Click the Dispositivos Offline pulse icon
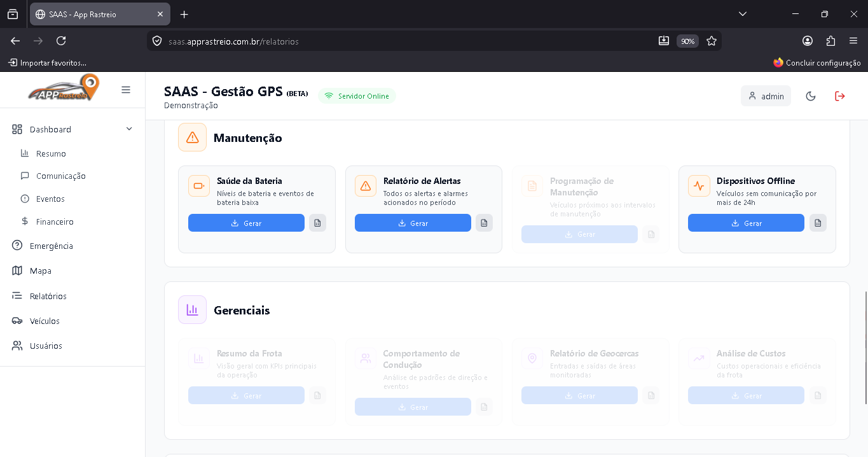Image resolution: width=868 pixels, height=457 pixels. (x=699, y=186)
